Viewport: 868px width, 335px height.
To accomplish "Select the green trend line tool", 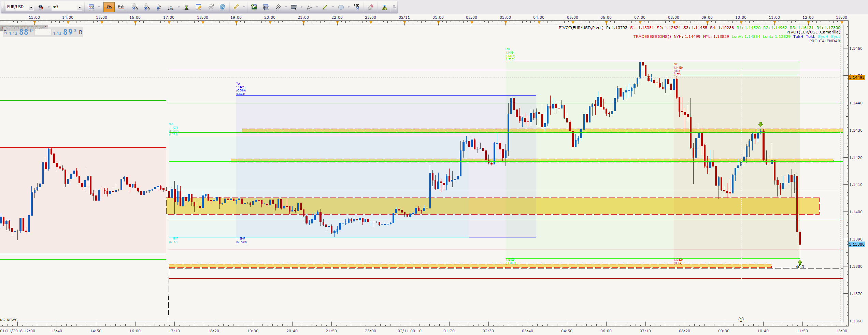I will [325, 7].
